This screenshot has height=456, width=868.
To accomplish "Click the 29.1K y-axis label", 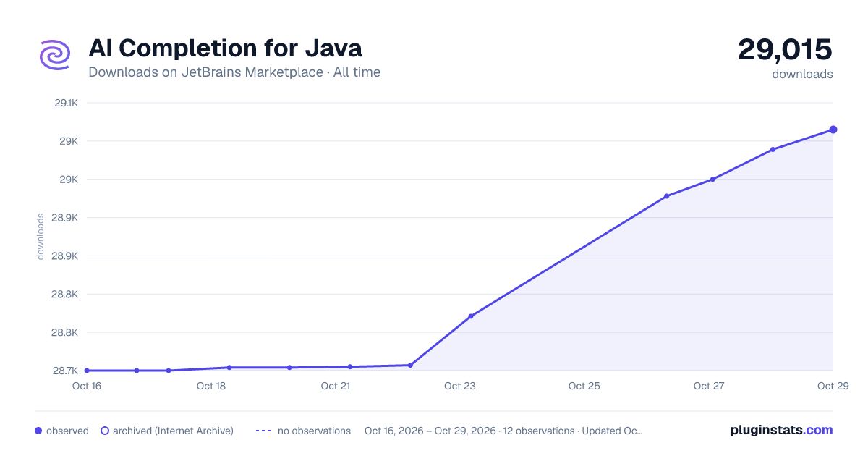I will tap(67, 103).
